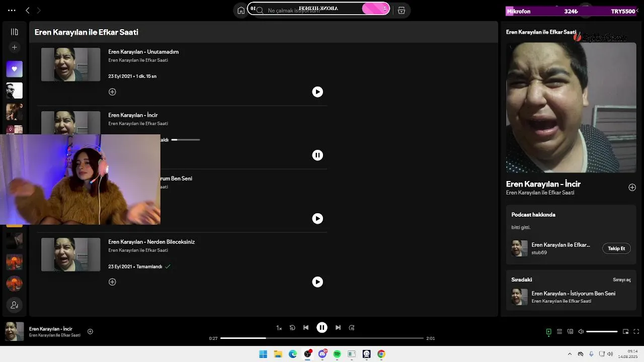Viewport: 644px width, 362px height.
Task: Add Nerden Bileceksiniz episode to library
Action: pos(112,282)
